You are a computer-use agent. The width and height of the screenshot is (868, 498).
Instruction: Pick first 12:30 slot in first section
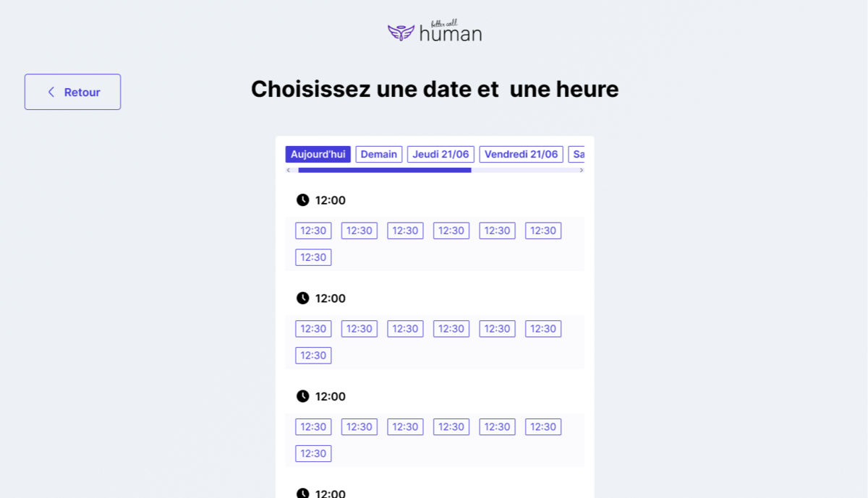pyautogui.click(x=313, y=231)
